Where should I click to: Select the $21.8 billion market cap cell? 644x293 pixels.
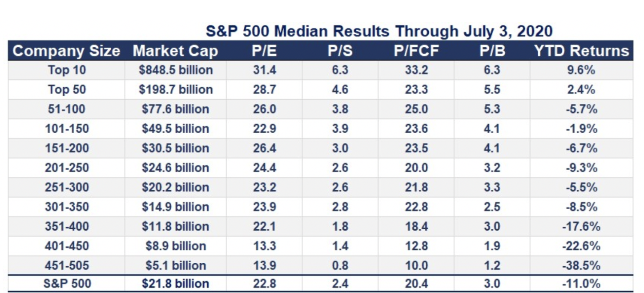click(175, 284)
